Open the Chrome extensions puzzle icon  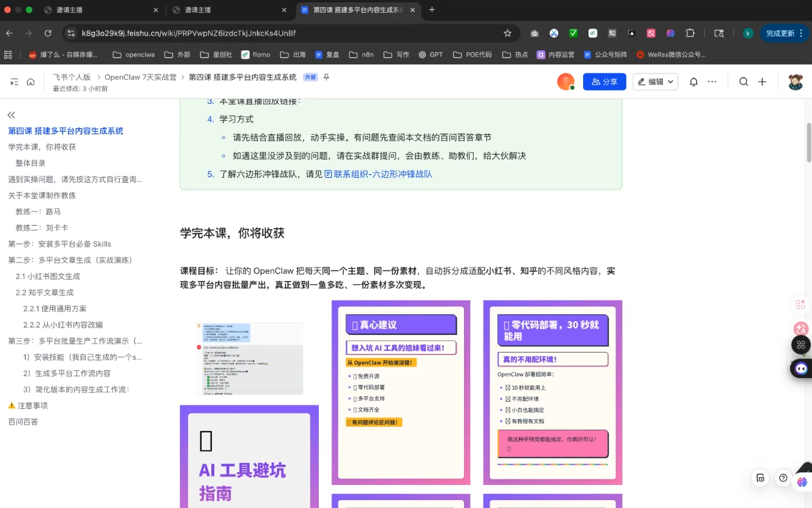click(x=689, y=33)
